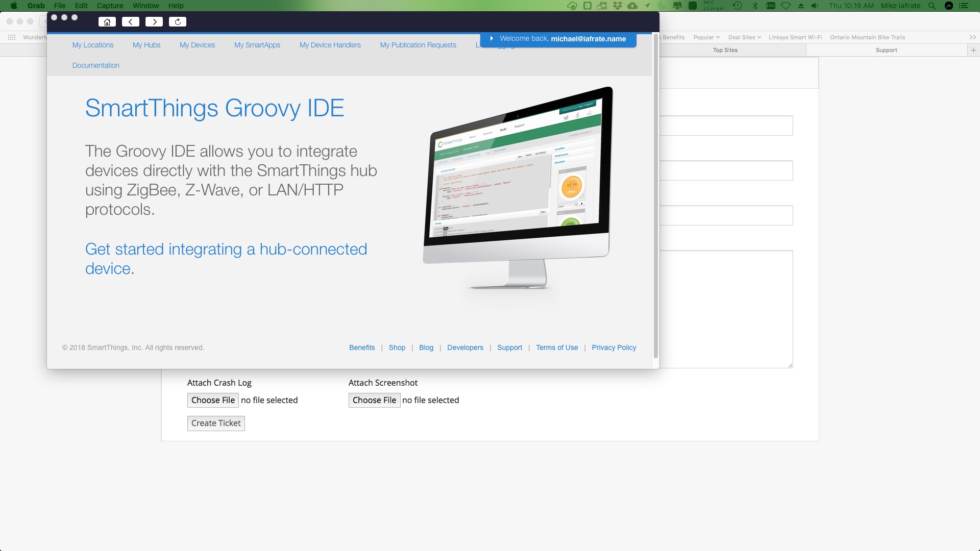Open the Support footer link
980x551 pixels.
click(x=510, y=347)
